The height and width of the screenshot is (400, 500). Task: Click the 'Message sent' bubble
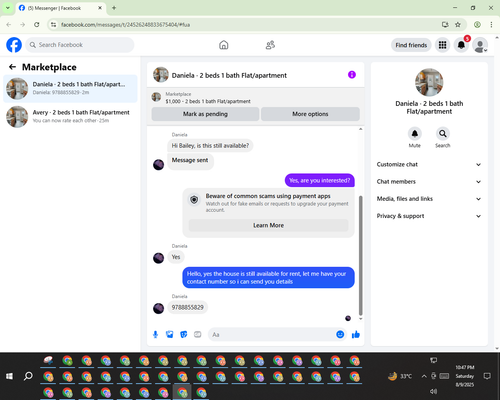click(x=190, y=161)
